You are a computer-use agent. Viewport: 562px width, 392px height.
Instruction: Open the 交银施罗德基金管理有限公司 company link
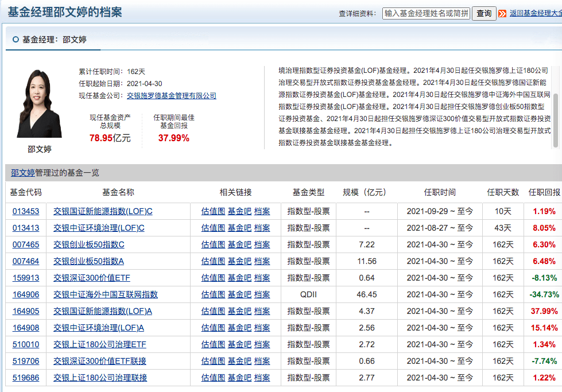[x=172, y=96]
